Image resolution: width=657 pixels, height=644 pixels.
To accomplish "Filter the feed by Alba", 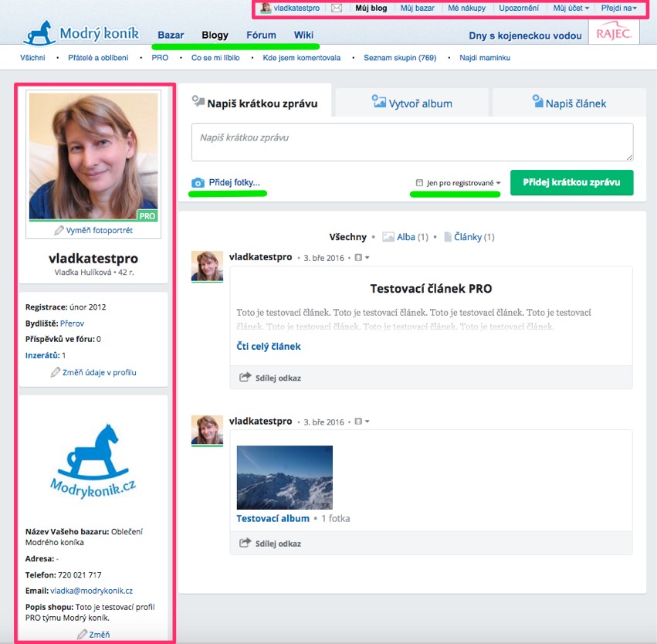I will pos(405,237).
